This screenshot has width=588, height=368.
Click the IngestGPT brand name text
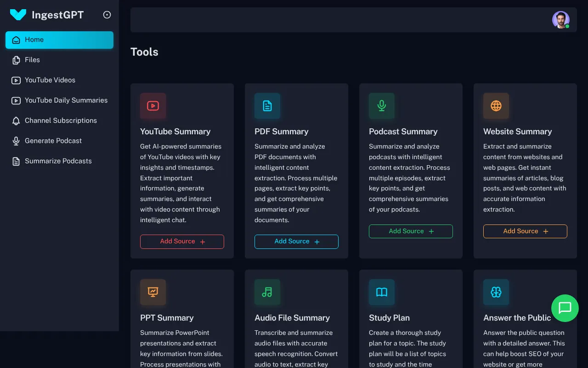[x=57, y=15]
